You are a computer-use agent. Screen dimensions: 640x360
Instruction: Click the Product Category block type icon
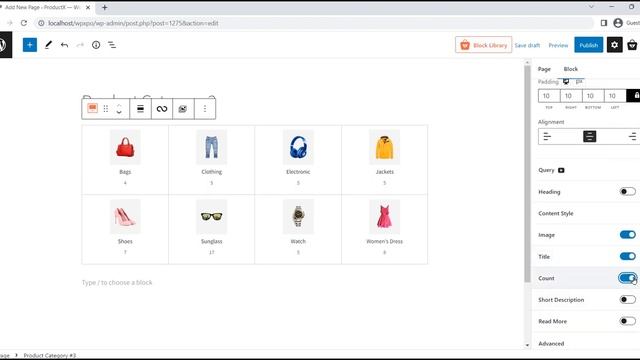[93, 108]
